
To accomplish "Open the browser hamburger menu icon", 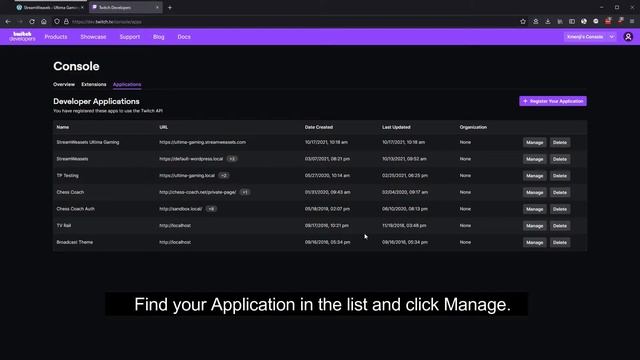I will coord(632,21).
